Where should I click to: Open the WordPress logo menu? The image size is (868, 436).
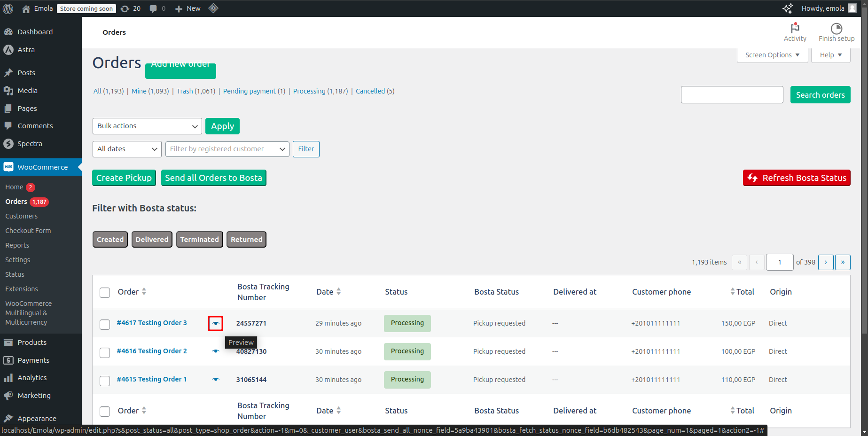(x=8, y=8)
